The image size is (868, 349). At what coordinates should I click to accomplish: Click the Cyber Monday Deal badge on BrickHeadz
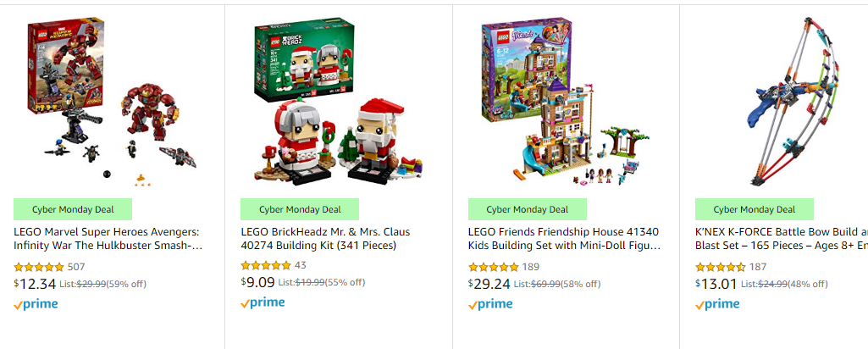[300, 209]
